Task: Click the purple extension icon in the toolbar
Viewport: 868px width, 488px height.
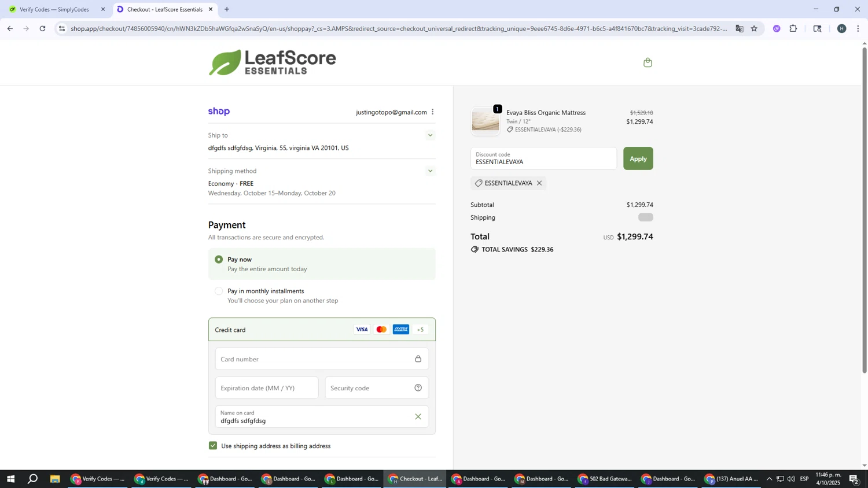Action: pyautogui.click(x=777, y=28)
